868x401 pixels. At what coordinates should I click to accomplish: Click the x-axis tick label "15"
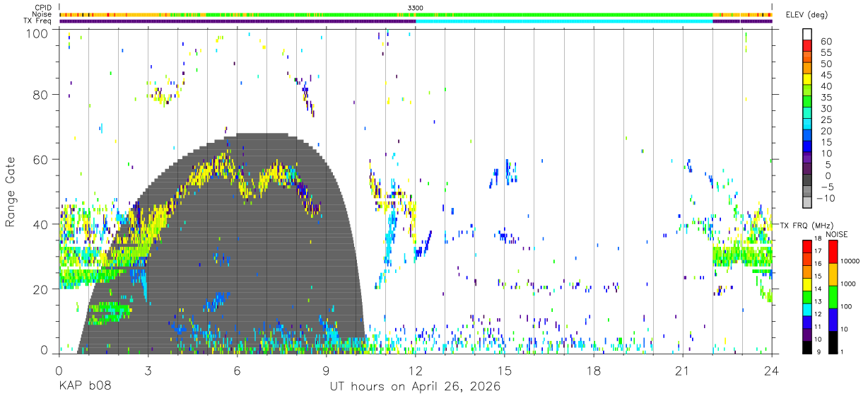tap(505, 371)
